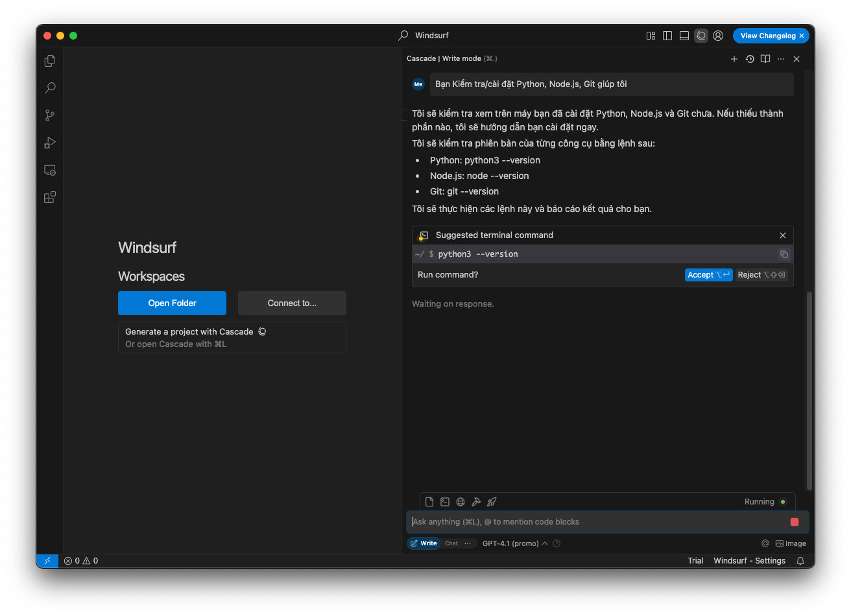The image size is (851, 616).
Task: Open the Source Control view
Action: tap(50, 115)
